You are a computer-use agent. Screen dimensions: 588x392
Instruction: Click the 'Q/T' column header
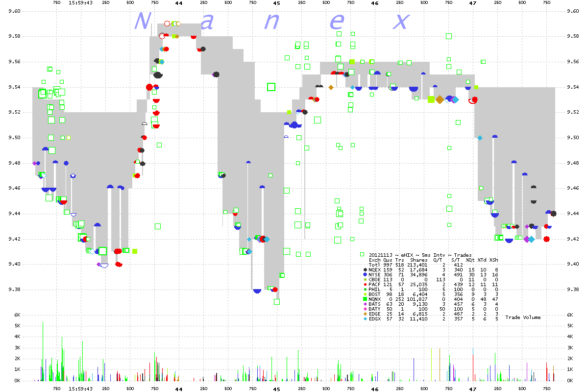tap(438, 260)
